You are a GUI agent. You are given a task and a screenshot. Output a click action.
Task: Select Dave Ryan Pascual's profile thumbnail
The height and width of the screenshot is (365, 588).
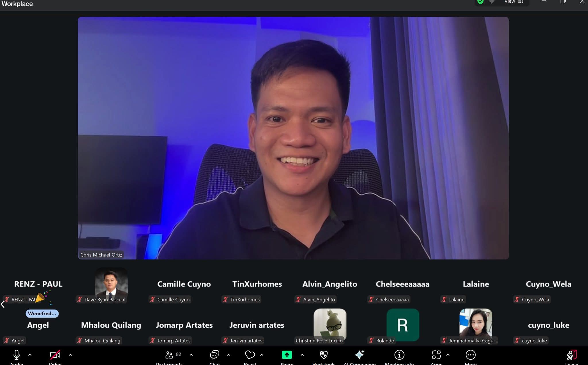(x=111, y=284)
